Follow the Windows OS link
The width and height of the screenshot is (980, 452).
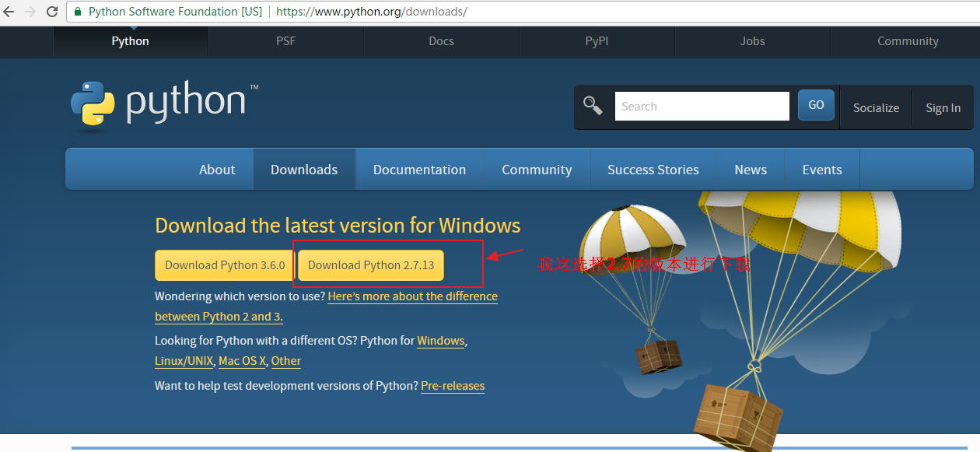[440, 341]
